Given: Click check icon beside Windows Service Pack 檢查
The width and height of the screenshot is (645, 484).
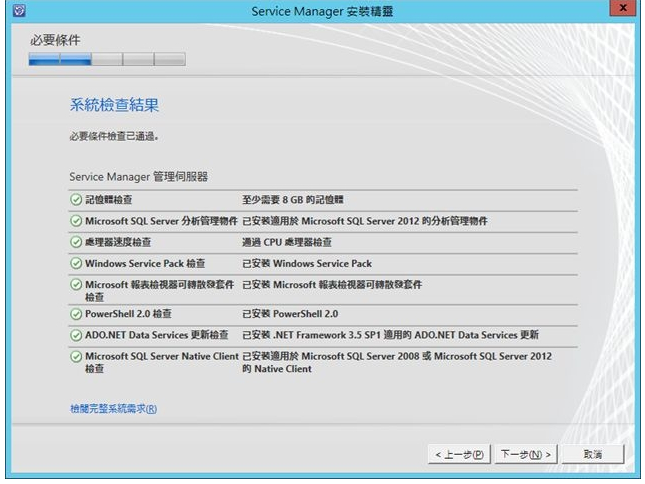Looking at the screenshot, I should [76, 263].
